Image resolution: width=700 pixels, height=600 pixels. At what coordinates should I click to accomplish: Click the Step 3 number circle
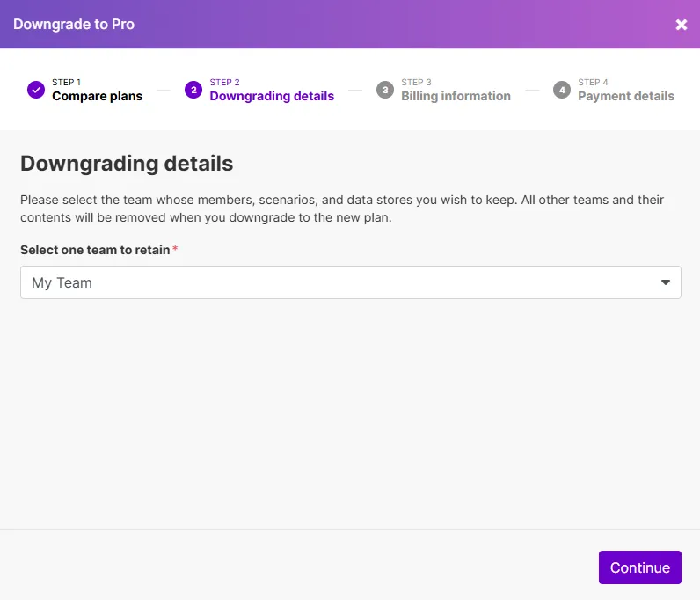pos(385,90)
